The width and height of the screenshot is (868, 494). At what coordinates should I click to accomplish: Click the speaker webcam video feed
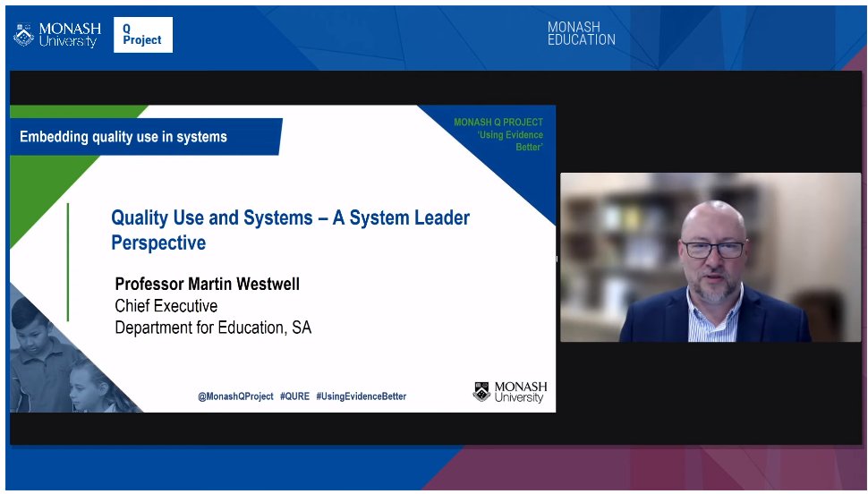(711, 258)
